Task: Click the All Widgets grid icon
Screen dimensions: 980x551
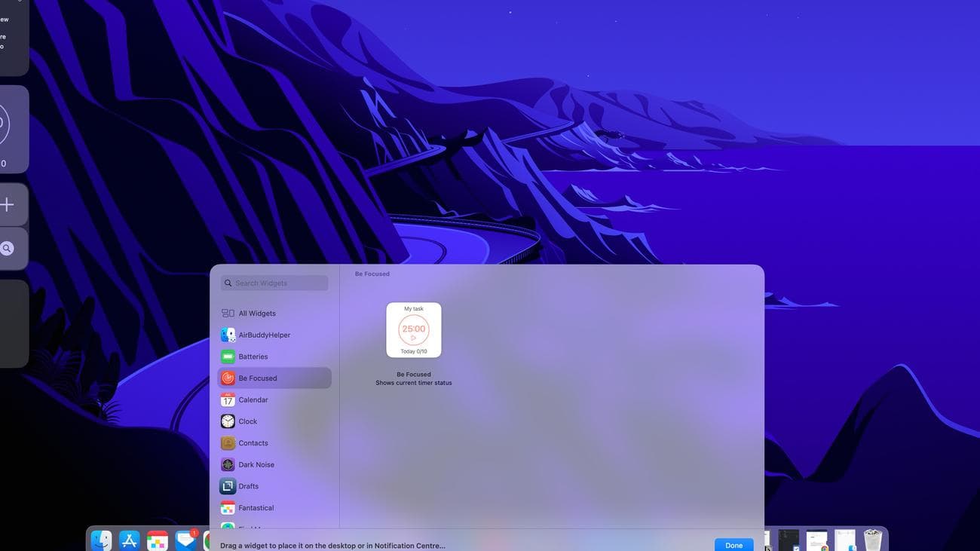Action: point(227,313)
